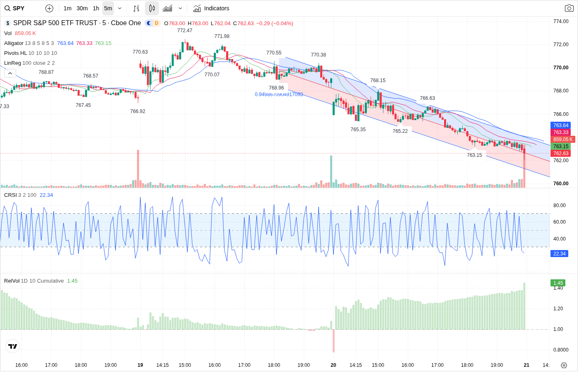Click the 763.33 pink price axis label
Viewport: 586px width, 392px height.
(561, 132)
